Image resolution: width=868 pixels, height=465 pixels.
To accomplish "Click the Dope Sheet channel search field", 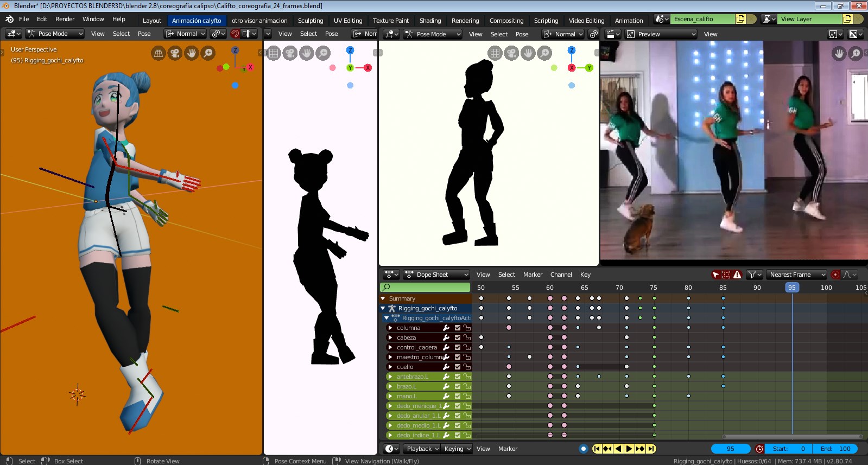I will pos(426,288).
